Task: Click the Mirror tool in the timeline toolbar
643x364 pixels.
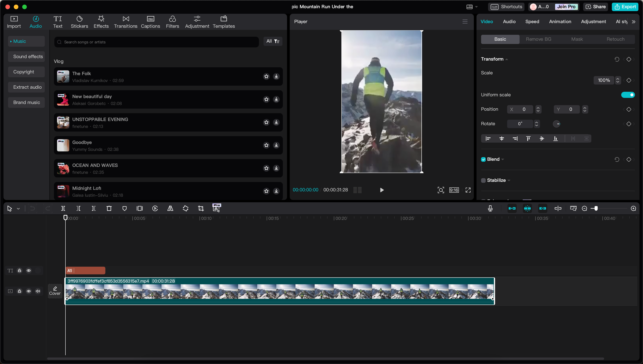Action: click(170, 208)
